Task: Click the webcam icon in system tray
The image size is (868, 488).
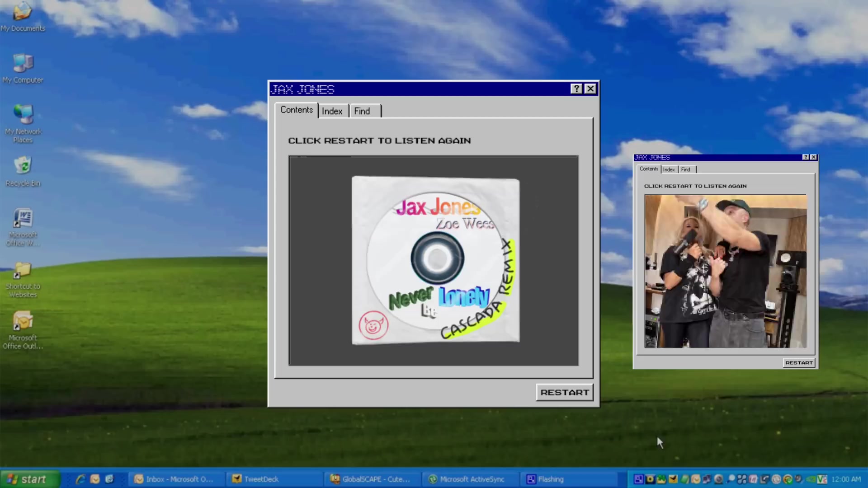Action: tap(718, 479)
